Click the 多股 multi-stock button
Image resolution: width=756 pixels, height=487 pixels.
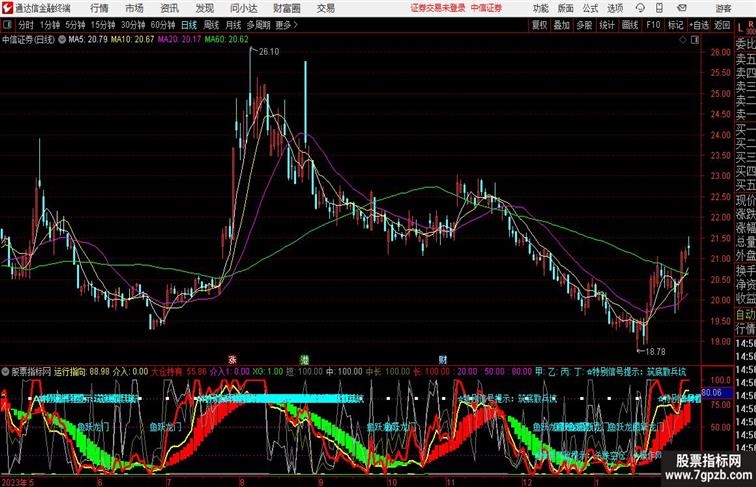pos(584,25)
